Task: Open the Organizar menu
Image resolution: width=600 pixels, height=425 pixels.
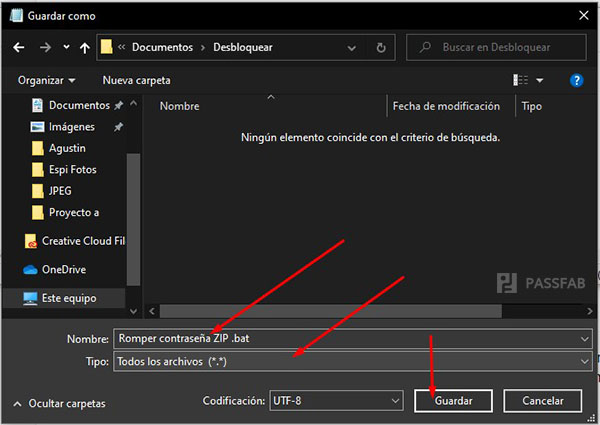Action: (x=46, y=80)
